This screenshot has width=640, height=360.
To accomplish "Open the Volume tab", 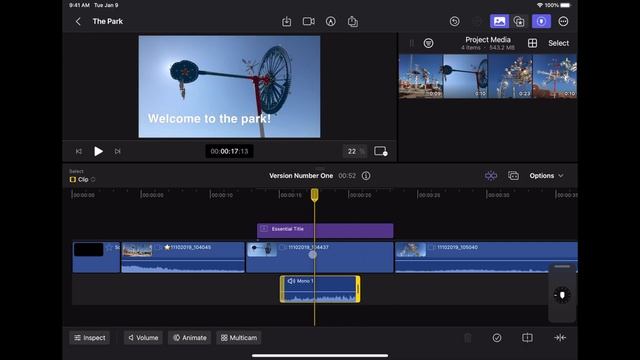I will click(x=143, y=338).
